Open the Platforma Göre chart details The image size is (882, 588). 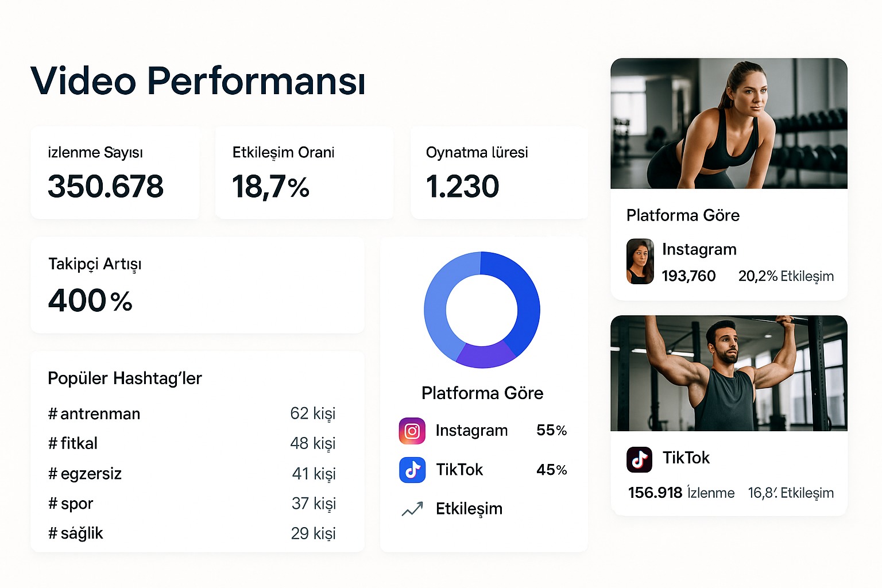click(x=482, y=393)
